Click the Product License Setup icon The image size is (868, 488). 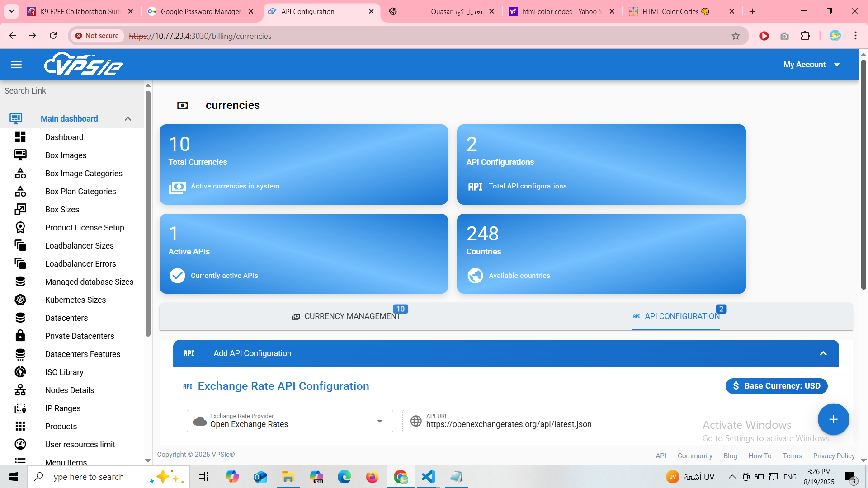20,227
